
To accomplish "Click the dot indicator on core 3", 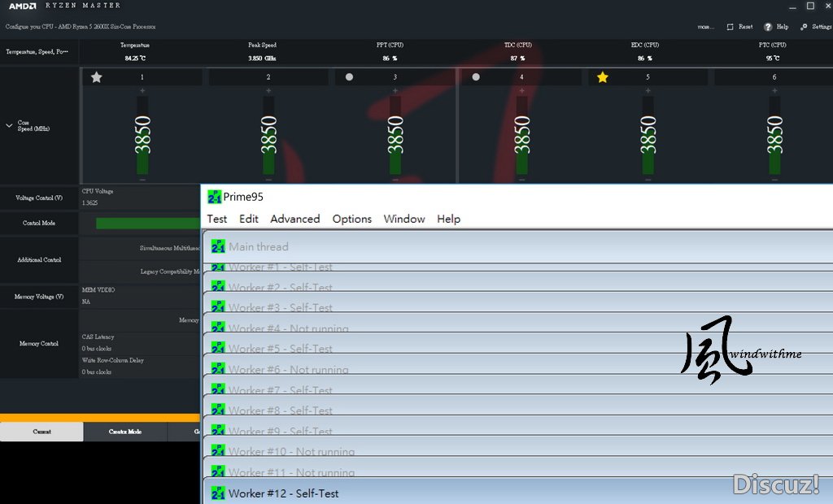I will [349, 77].
